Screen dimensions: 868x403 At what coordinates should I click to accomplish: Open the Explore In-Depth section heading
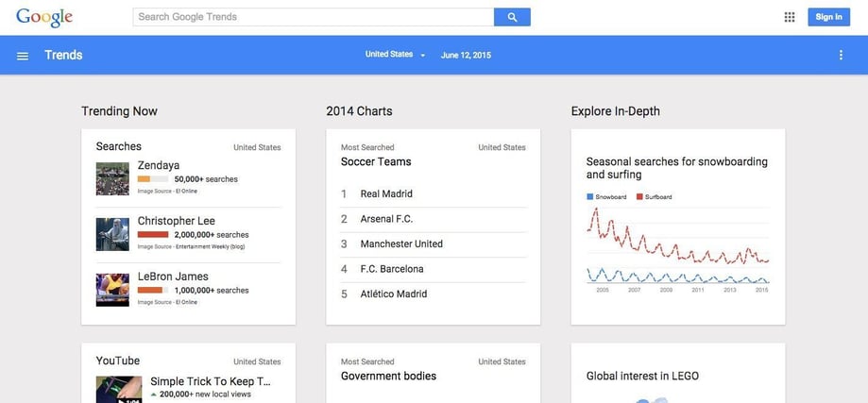[616, 111]
